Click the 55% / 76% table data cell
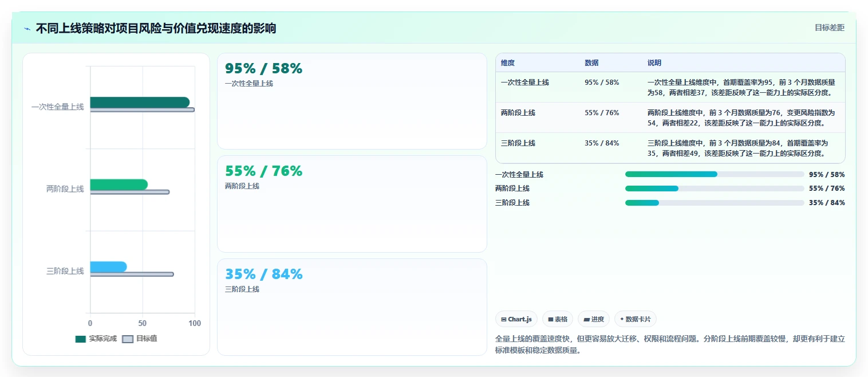868x377 pixels. (602, 113)
